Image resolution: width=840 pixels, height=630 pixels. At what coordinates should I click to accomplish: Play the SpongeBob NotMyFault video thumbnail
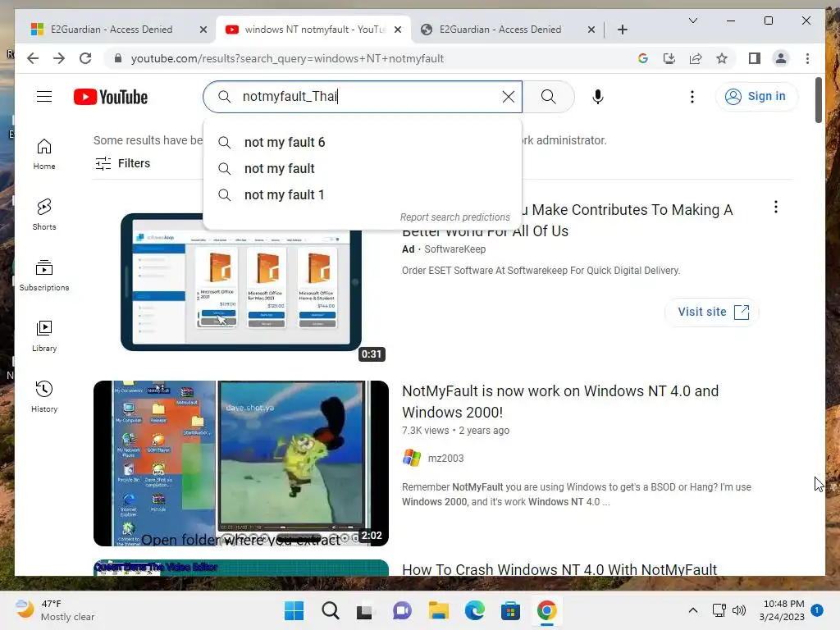241,463
